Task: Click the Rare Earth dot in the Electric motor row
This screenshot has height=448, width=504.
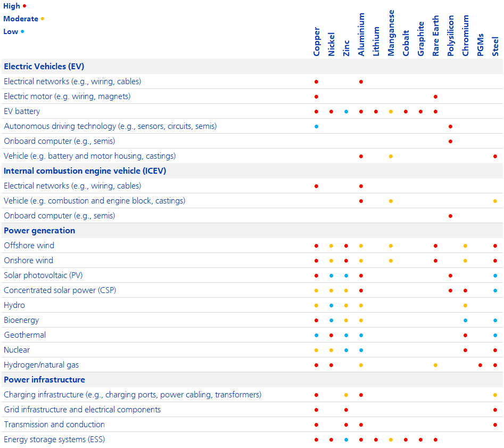Action: tap(436, 96)
